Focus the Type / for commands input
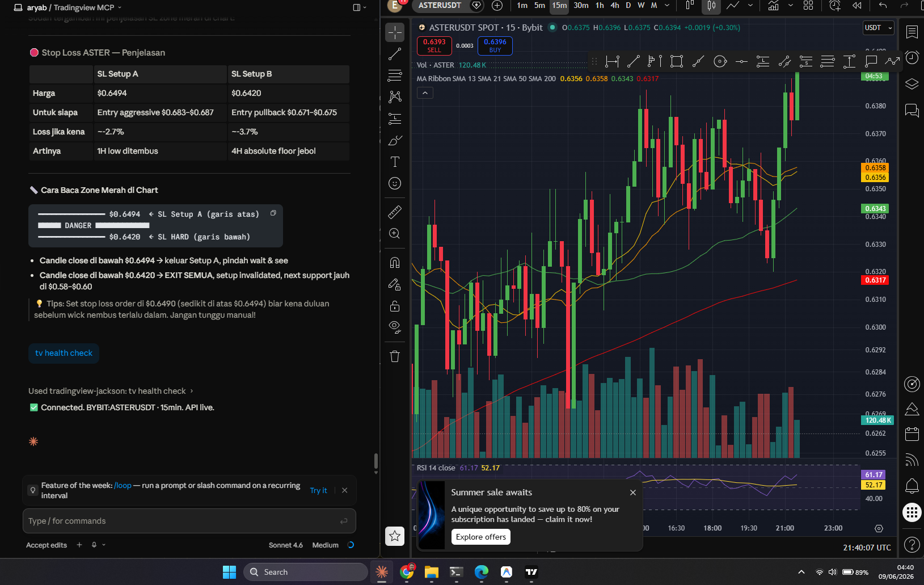The image size is (924, 585). pos(189,521)
